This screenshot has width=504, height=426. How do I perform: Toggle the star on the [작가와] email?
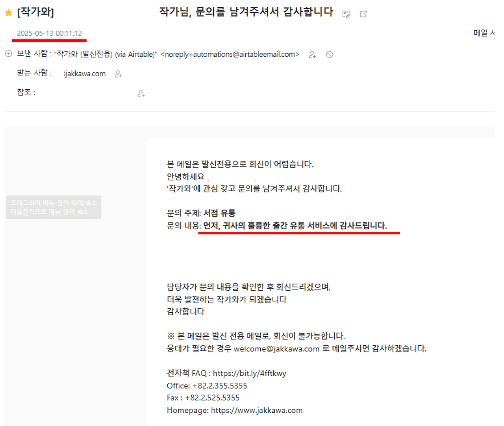pyautogui.click(x=8, y=12)
